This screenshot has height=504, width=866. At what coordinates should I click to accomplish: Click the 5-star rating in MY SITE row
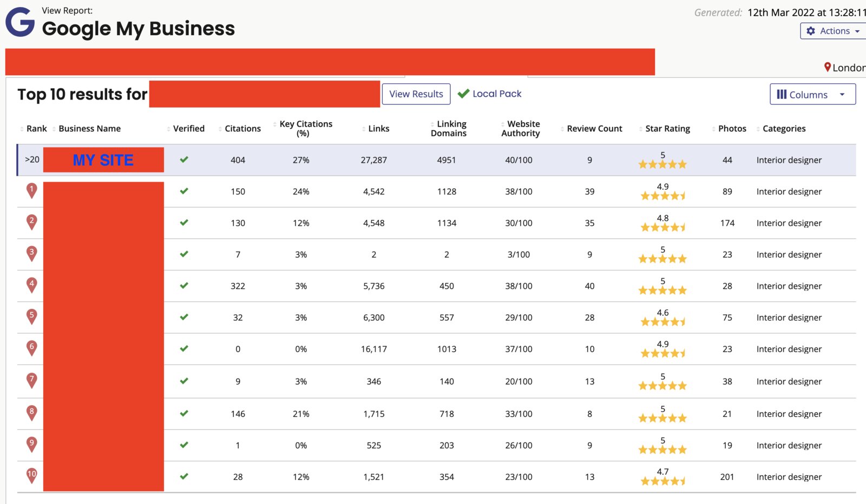662,164
